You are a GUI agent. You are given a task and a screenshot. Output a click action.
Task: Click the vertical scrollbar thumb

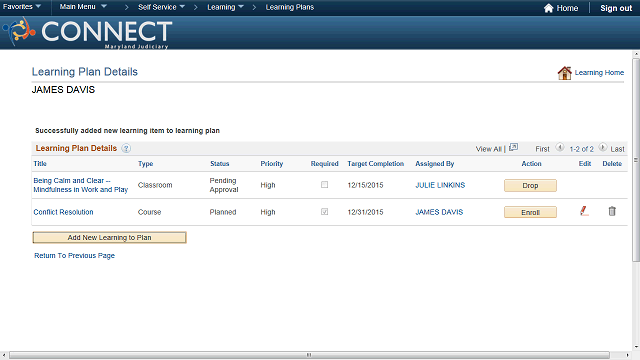pos(636,160)
